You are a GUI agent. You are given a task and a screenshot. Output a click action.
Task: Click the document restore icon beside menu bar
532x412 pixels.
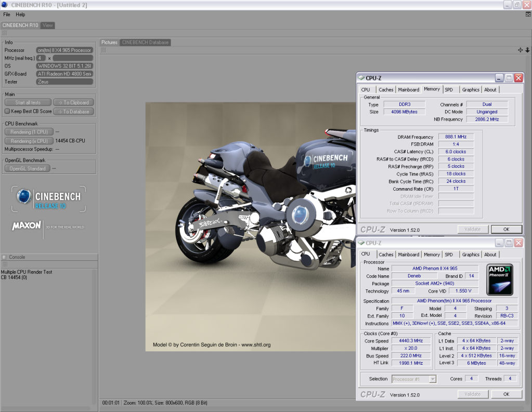(x=528, y=15)
